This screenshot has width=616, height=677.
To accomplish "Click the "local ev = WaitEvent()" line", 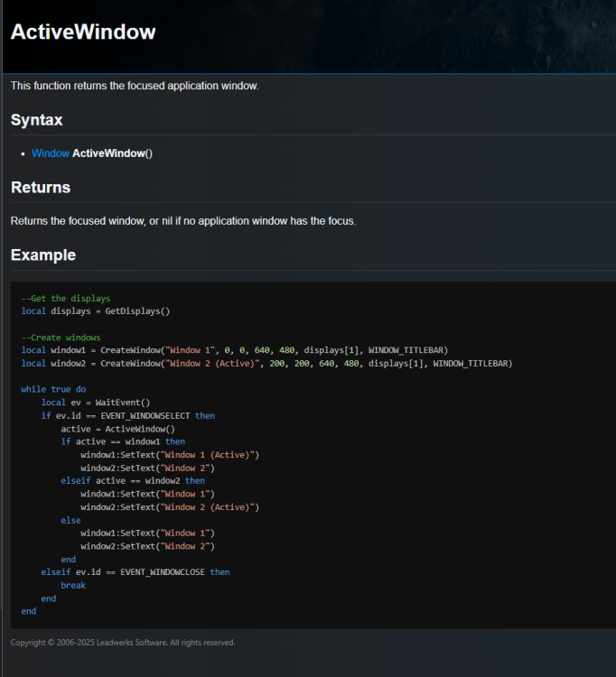I will (x=96, y=403).
